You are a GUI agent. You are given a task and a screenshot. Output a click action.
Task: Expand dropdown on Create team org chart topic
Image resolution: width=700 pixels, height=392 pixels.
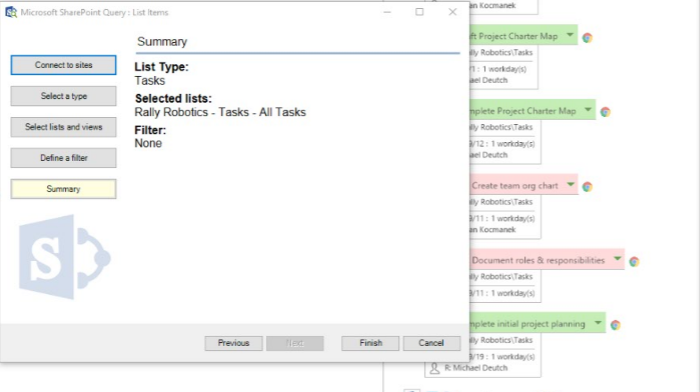571,184
